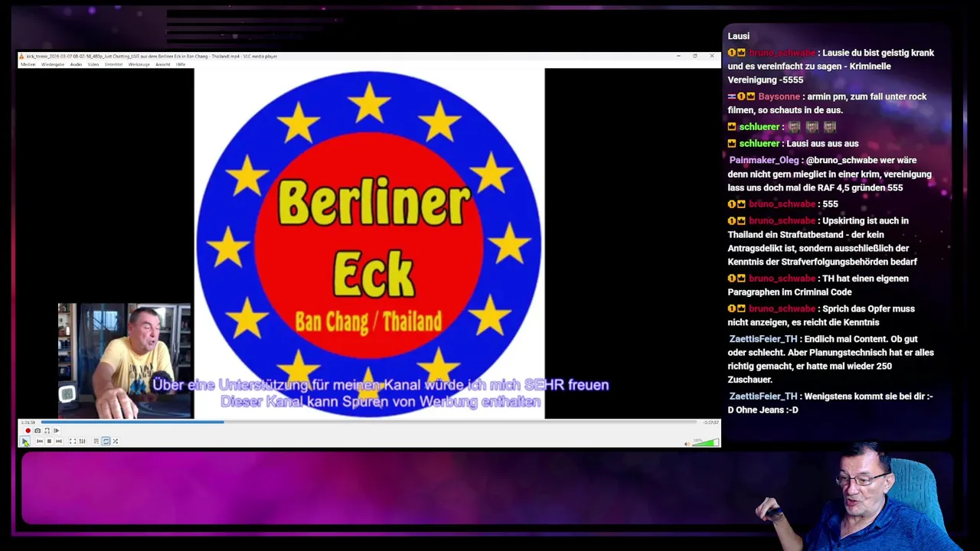Show the VLC playlist
Screen dimensions: 980x551
pos(96,442)
